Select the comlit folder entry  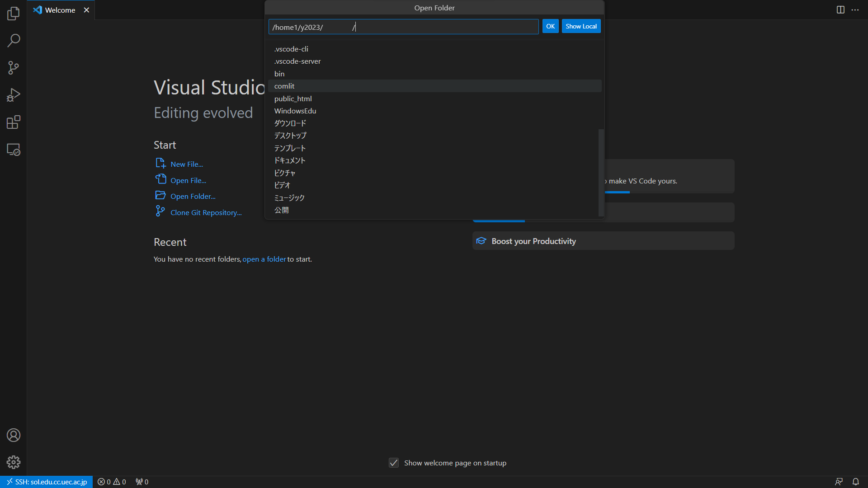pyautogui.click(x=284, y=86)
